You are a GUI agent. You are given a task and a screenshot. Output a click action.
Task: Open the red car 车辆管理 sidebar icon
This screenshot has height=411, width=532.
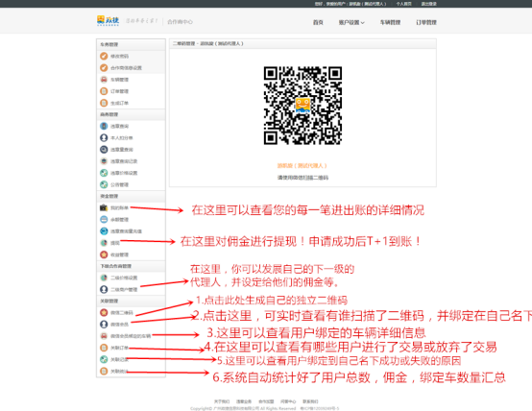click(104, 80)
